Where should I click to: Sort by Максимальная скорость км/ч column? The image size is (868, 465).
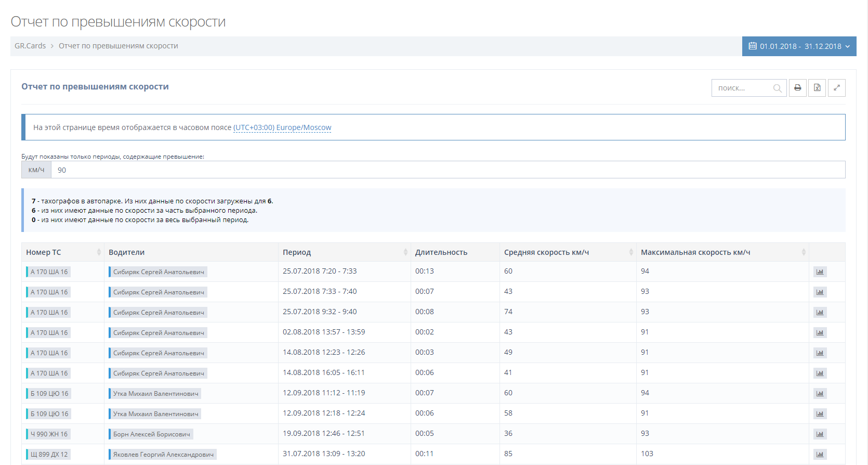723,252
